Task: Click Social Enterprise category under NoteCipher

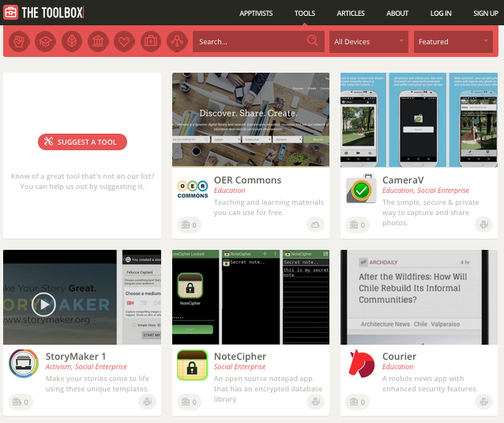Action: click(x=240, y=367)
